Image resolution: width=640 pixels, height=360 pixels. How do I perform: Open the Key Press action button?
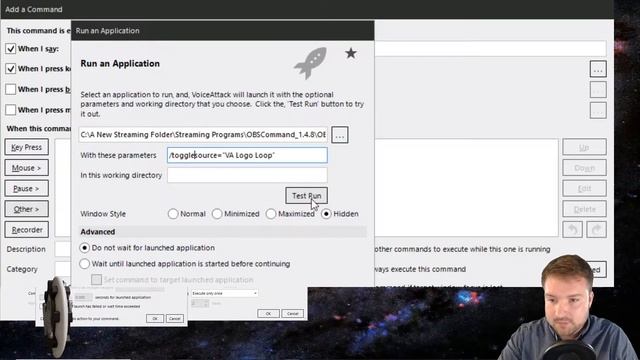click(27, 147)
